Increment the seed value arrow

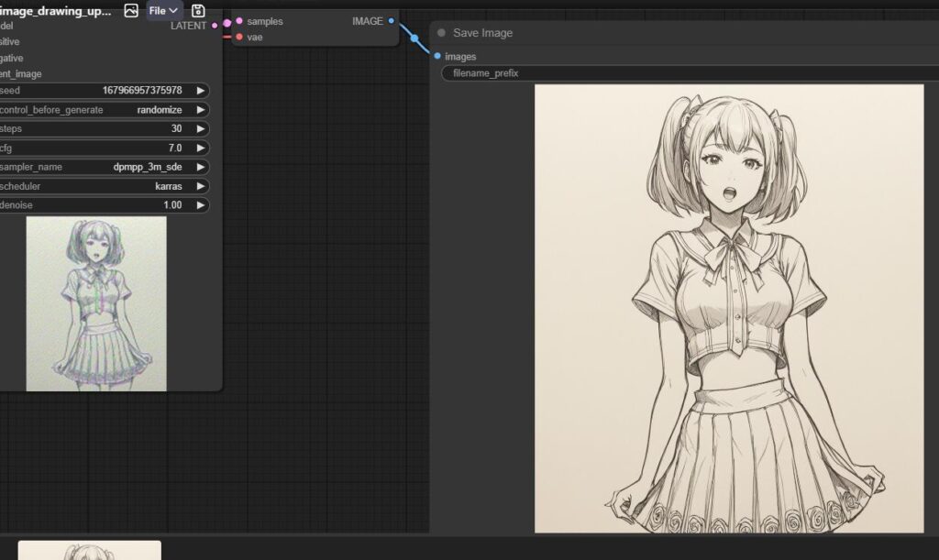tap(201, 91)
